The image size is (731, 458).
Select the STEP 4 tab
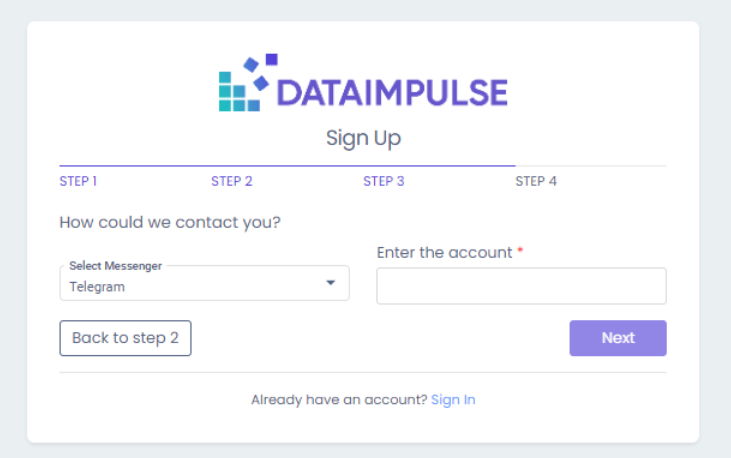tap(536, 181)
